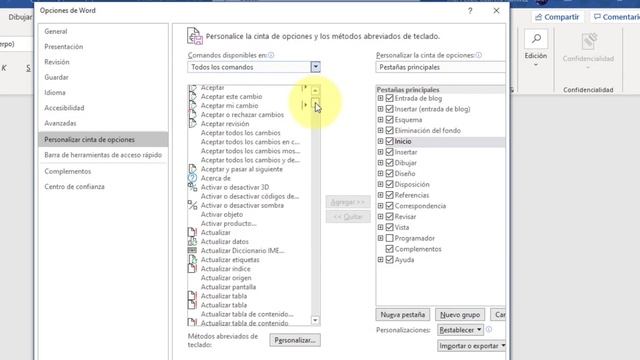Click the scroll down arrow of commands list
Image resolution: width=640 pixels, height=360 pixels.
(x=315, y=320)
